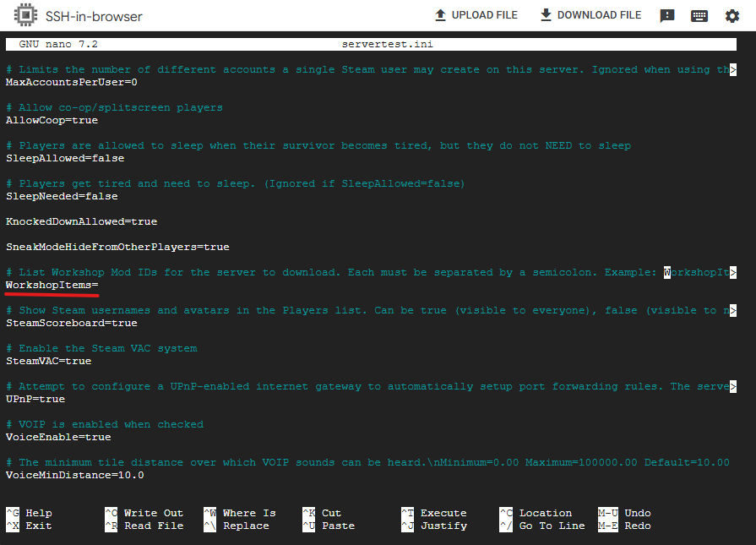Click the ^R Read File shortcut
The width and height of the screenshot is (756, 545).
pos(144,526)
